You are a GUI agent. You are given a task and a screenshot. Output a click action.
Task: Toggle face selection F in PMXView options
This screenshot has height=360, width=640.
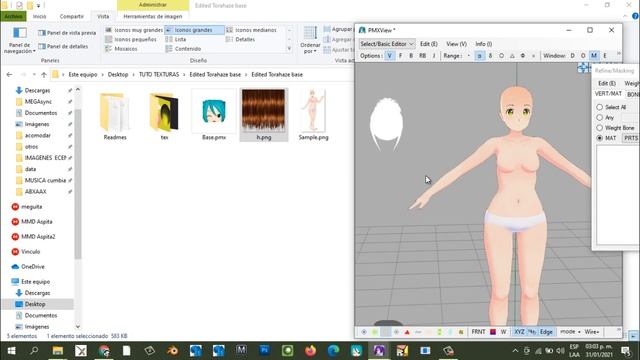pos(400,56)
